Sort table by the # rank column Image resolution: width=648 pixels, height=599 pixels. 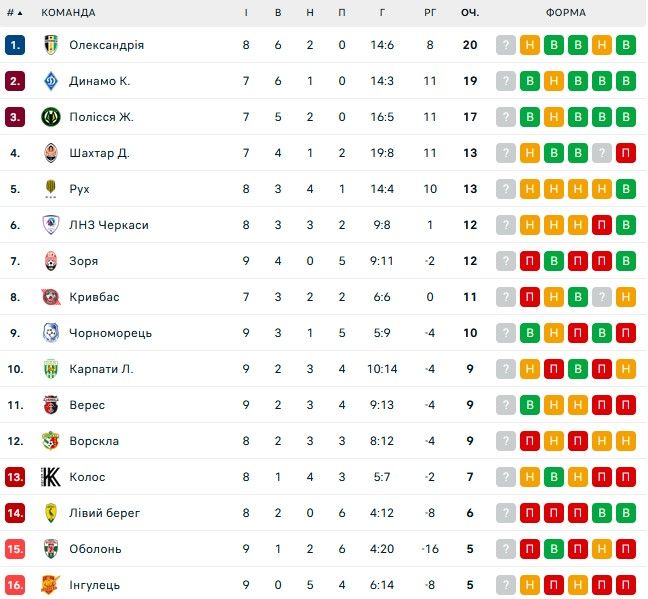[14, 12]
